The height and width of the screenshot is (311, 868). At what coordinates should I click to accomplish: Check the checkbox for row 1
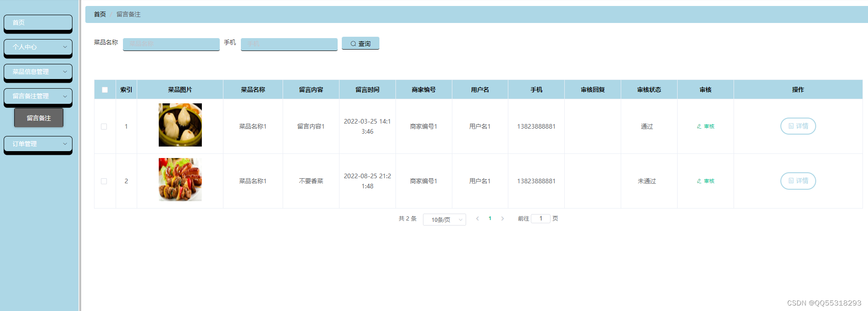(104, 126)
